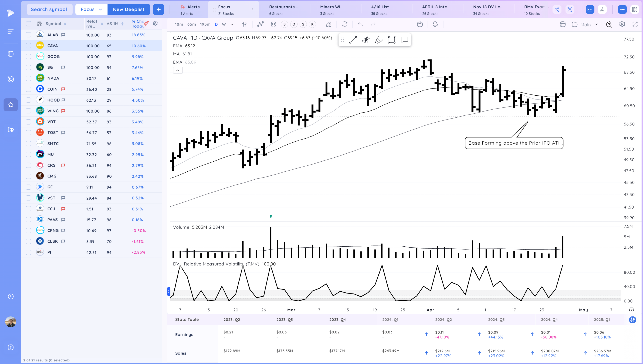Expand the collapsed side panel blue handle
Viewport: 643px width, 364px height.
pyautogui.click(x=169, y=292)
